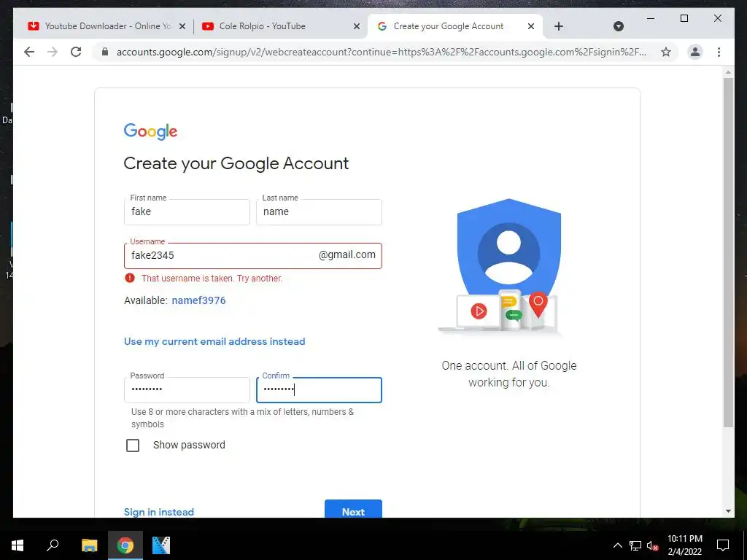The width and height of the screenshot is (747, 560).
Task: Click Use my current email address instead
Action: 214,341
